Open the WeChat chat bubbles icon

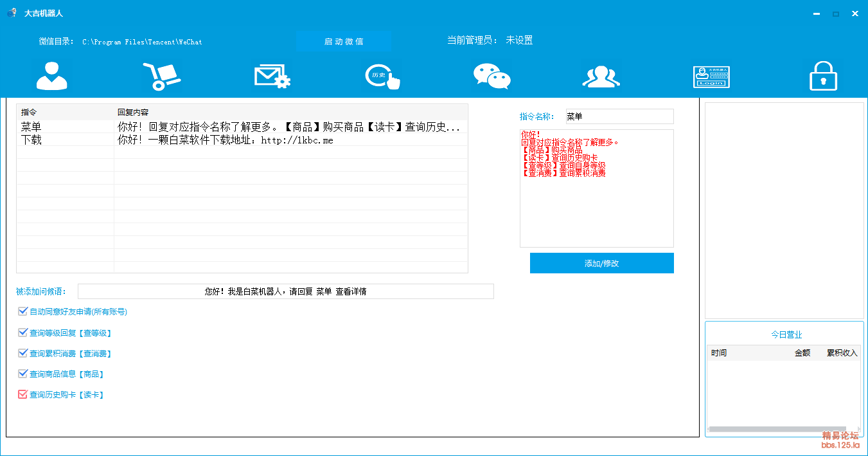pos(492,76)
